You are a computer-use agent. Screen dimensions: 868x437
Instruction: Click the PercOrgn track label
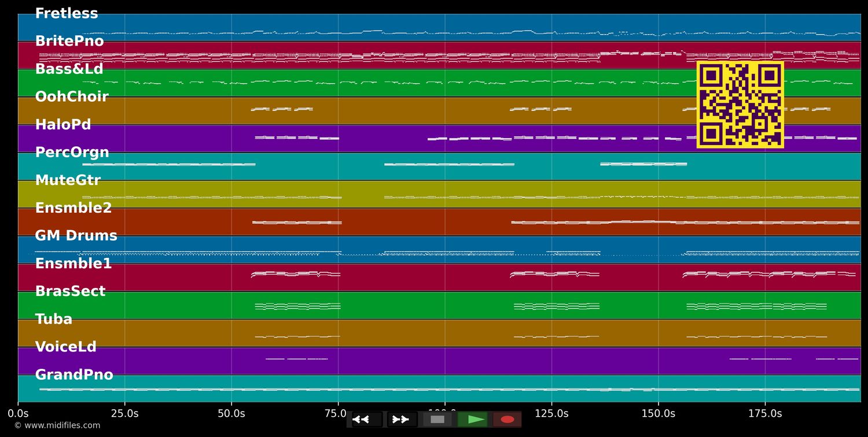pos(72,153)
